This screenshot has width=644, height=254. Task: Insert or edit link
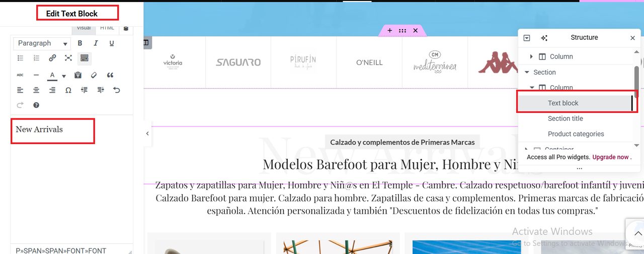click(52, 58)
